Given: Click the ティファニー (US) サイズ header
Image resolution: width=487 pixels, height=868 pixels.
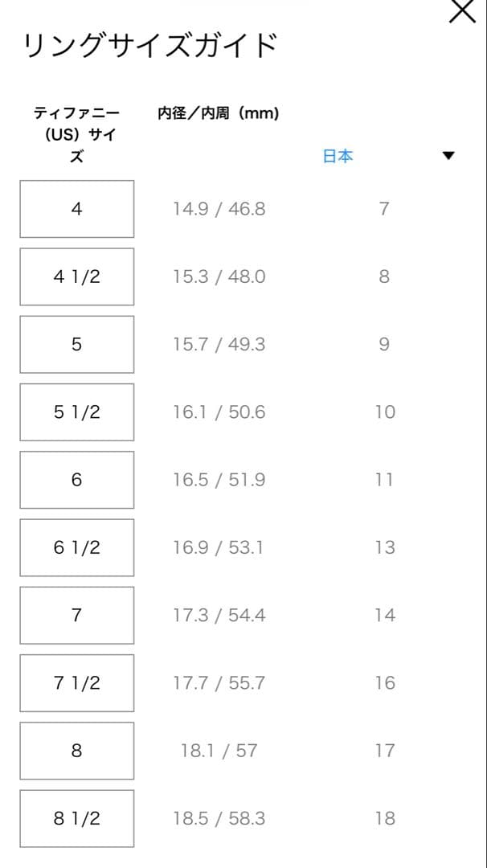Looking at the screenshot, I should pos(76,134).
